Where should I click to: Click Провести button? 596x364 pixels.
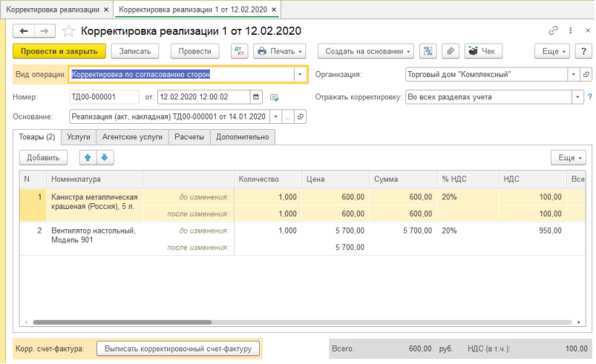(194, 51)
